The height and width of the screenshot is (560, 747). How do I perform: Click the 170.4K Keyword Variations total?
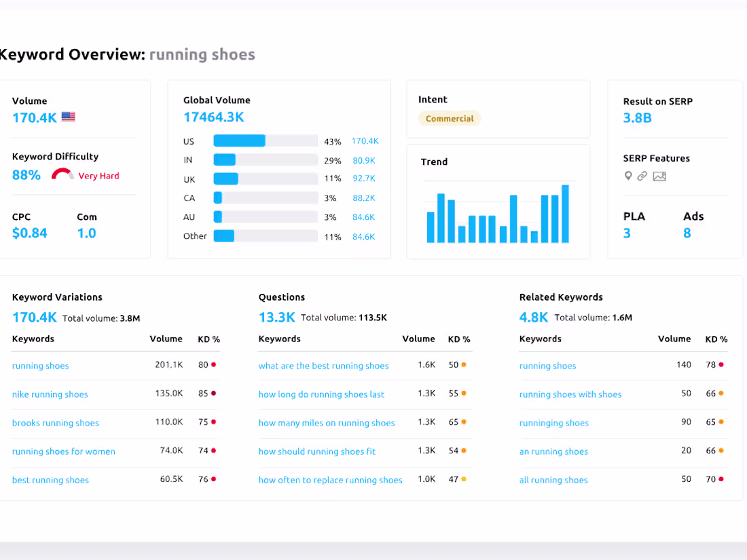point(35,317)
